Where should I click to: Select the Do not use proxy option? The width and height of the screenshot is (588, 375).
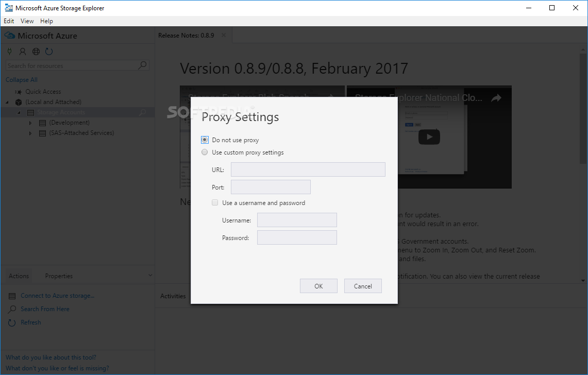pyautogui.click(x=205, y=140)
